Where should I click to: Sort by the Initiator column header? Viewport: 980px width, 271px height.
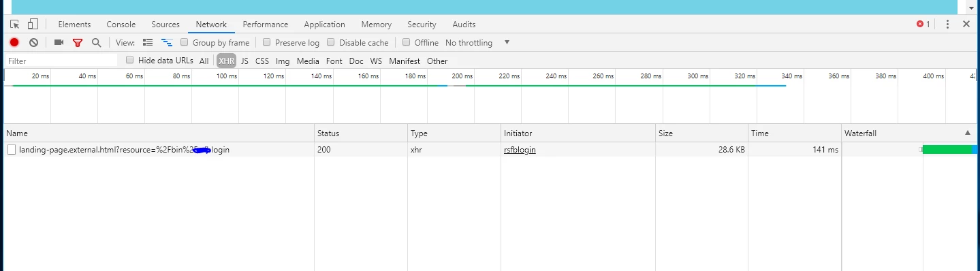[x=578, y=133]
